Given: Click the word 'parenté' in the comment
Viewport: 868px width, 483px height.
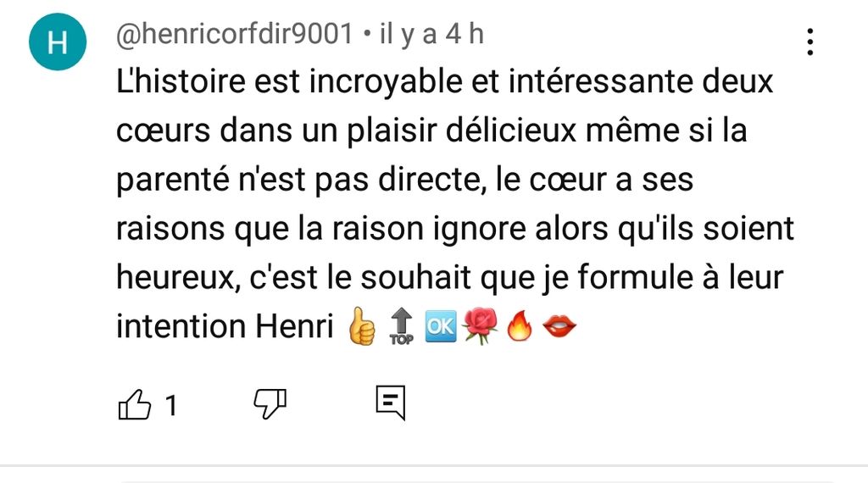Looking at the screenshot, I should pyautogui.click(x=173, y=180).
